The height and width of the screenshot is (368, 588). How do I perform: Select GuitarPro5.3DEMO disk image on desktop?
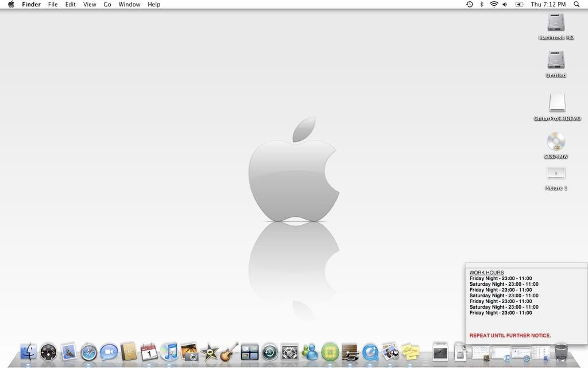click(x=557, y=107)
